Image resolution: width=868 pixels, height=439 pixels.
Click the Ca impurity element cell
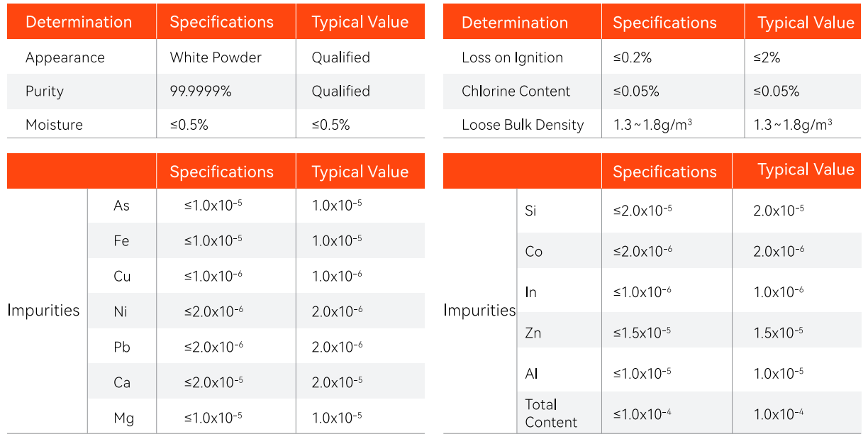[122, 382]
